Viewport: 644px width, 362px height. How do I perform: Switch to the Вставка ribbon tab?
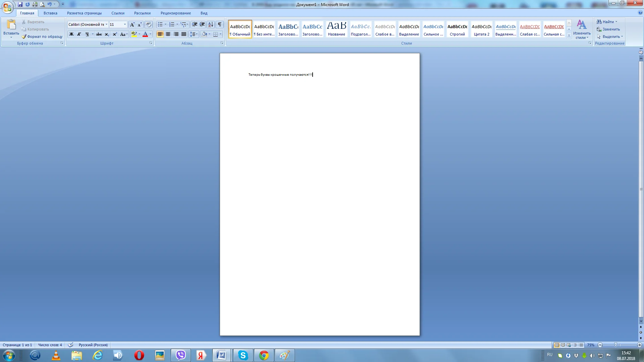[50, 13]
